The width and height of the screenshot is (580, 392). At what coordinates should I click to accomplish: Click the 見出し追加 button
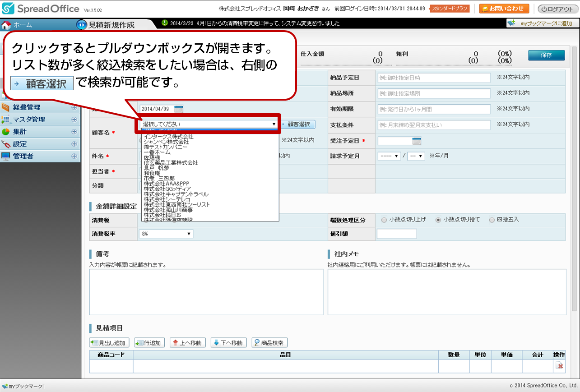pyautogui.click(x=110, y=343)
